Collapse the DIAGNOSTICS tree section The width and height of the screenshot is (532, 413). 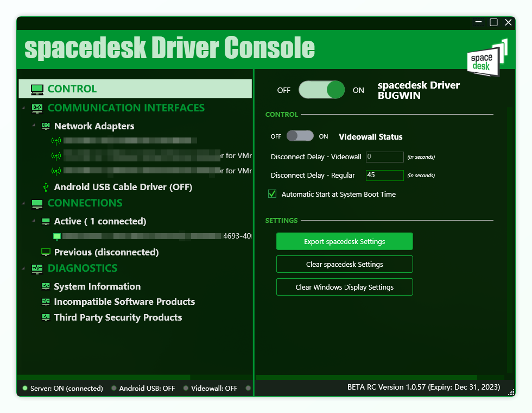[x=23, y=268]
